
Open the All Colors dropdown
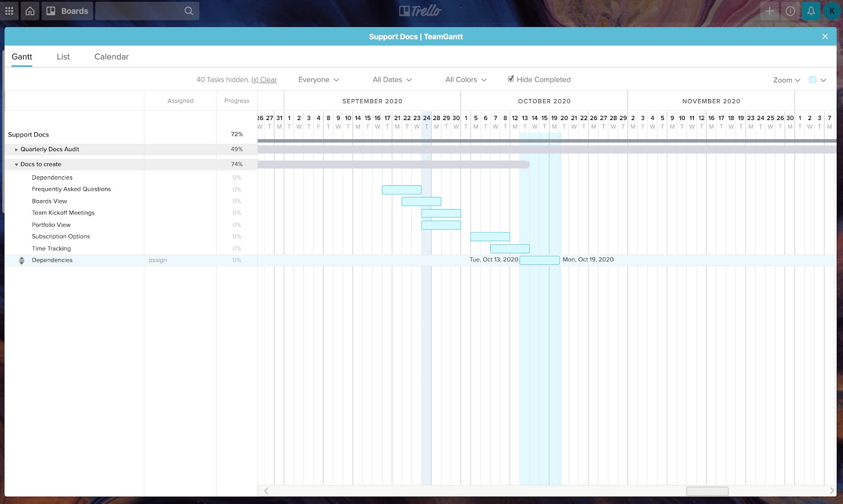466,80
